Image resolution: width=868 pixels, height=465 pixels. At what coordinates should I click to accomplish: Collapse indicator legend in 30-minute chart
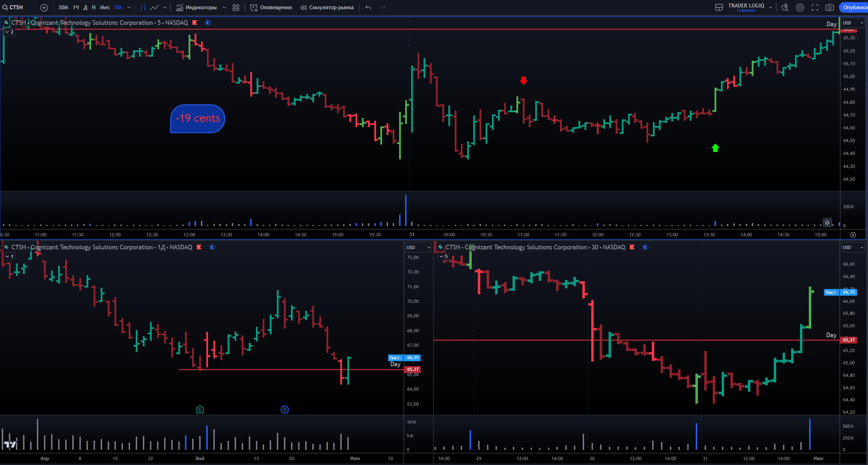(443, 256)
